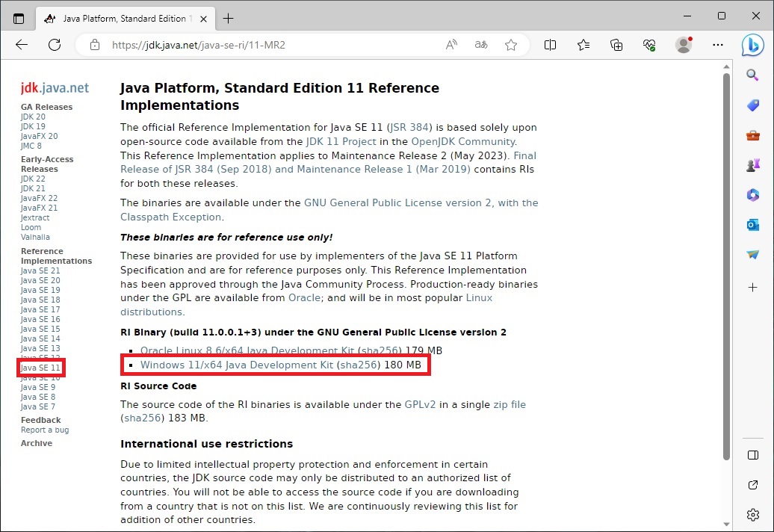This screenshot has height=532, width=774.
Task: Toggle sidebar visibility icon
Action: click(753, 455)
